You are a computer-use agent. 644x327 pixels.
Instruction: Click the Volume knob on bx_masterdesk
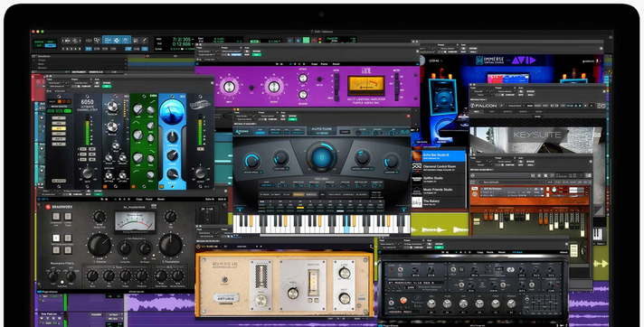pyautogui.click(x=99, y=245)
